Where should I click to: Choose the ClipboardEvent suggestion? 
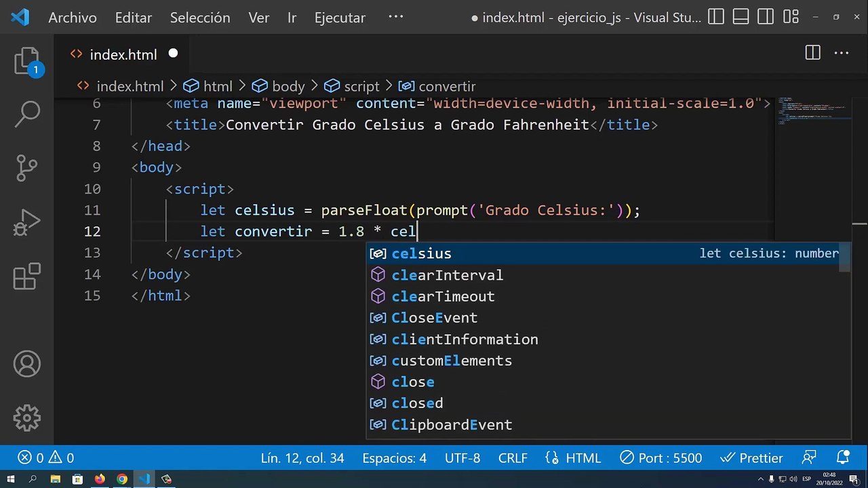click(x=604, y=425)
